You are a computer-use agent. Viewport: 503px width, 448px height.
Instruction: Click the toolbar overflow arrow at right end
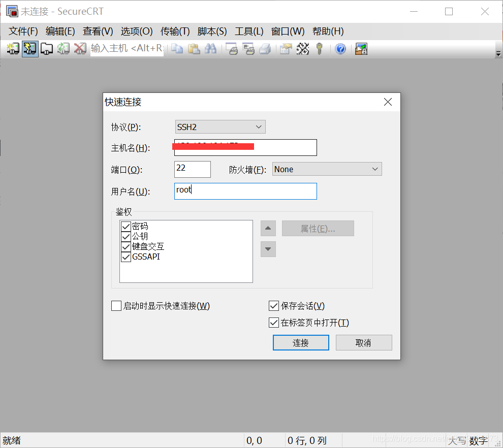(498, 53)
